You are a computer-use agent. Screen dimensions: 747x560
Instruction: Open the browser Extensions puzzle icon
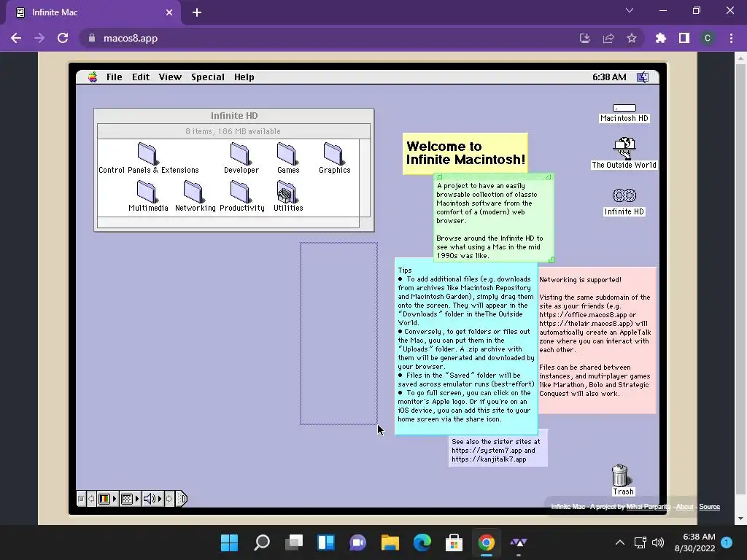coord(660,38)
